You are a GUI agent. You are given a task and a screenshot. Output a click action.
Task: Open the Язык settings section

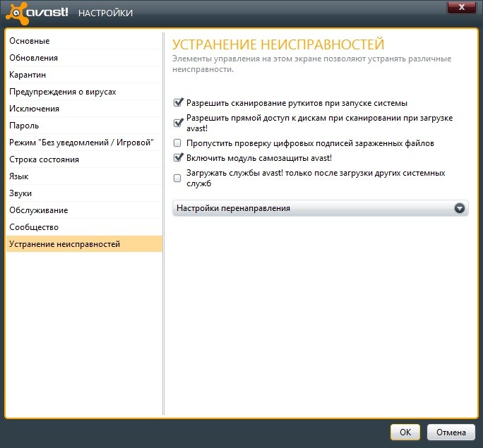point(84,176)
